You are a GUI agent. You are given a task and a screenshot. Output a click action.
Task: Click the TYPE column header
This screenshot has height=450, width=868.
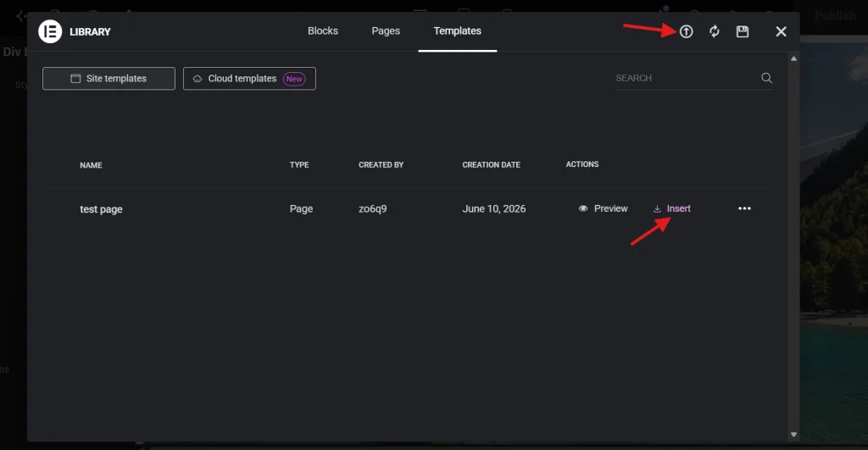click(x=299, y=165)
